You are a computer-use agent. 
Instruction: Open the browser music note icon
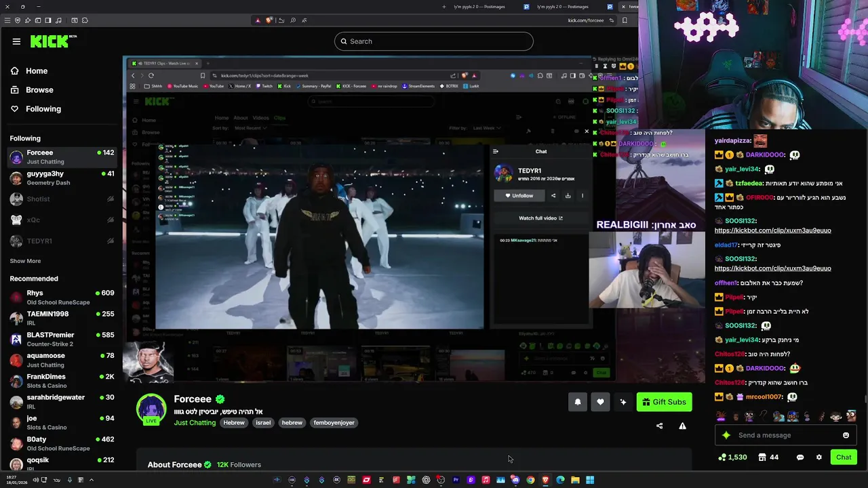pos(58,20)
